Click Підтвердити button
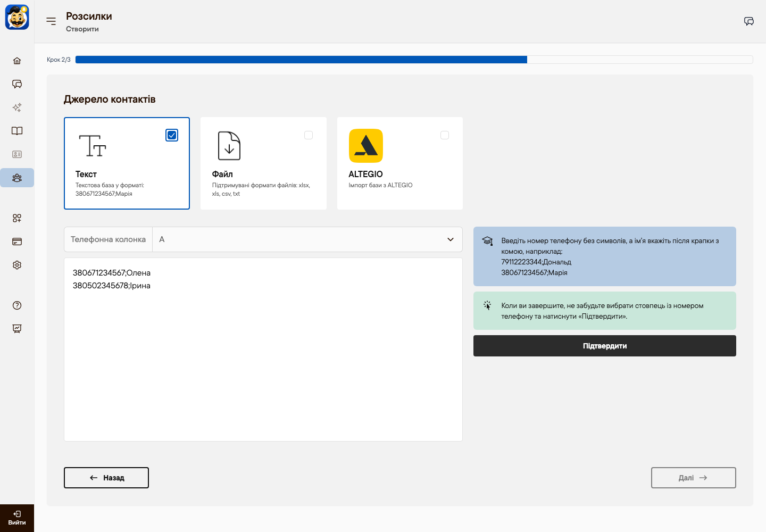This screenshot has height=532, width=766. pos(605,346)
